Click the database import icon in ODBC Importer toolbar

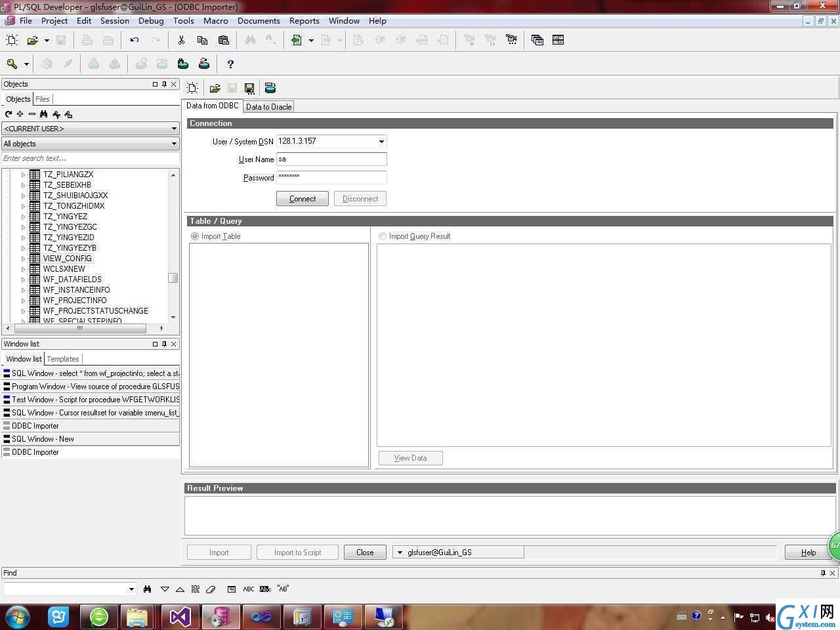click(270, 88)
